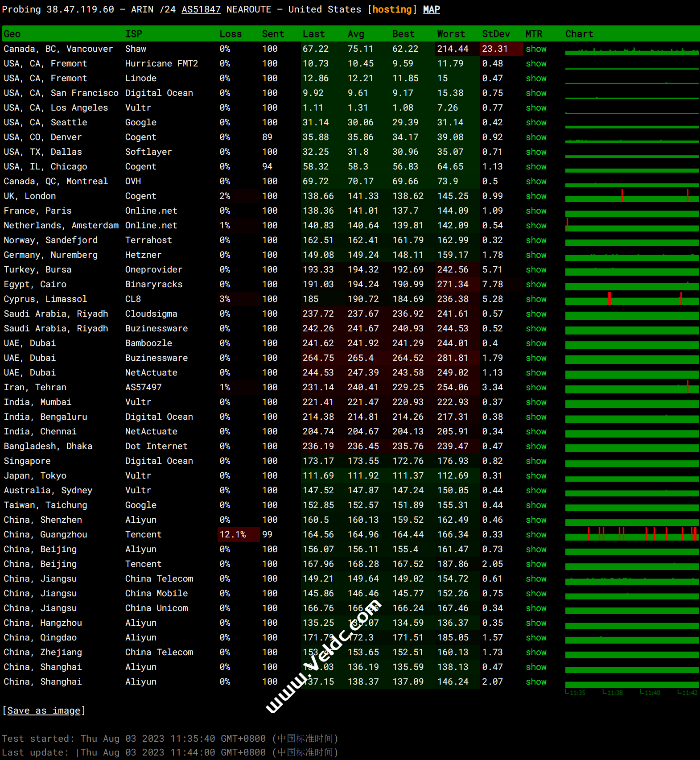Click the China, Hangzhou geo cell
Image resolution: width=700 pixels, height=760 pixels.
[43, 623]
